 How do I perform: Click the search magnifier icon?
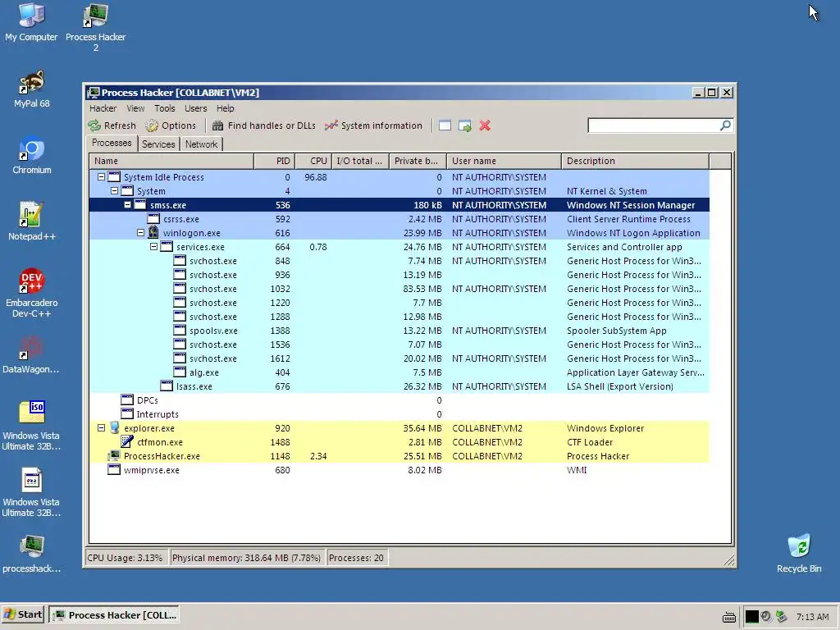coord(725,126)
